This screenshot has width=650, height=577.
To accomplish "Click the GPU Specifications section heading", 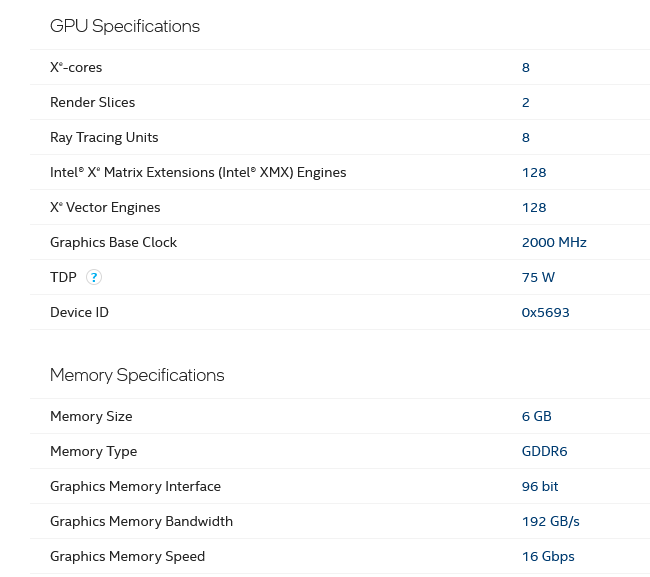I will tap(125, 26).
